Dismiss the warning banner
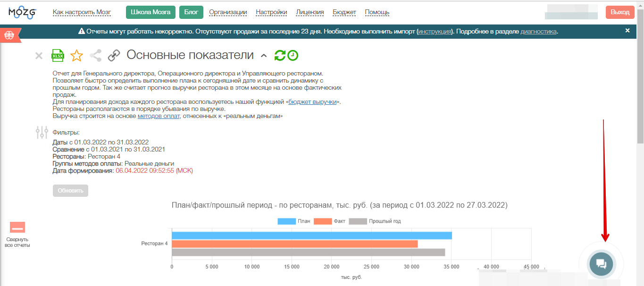Screen dimensions: 644x286 tap(627, 31)
